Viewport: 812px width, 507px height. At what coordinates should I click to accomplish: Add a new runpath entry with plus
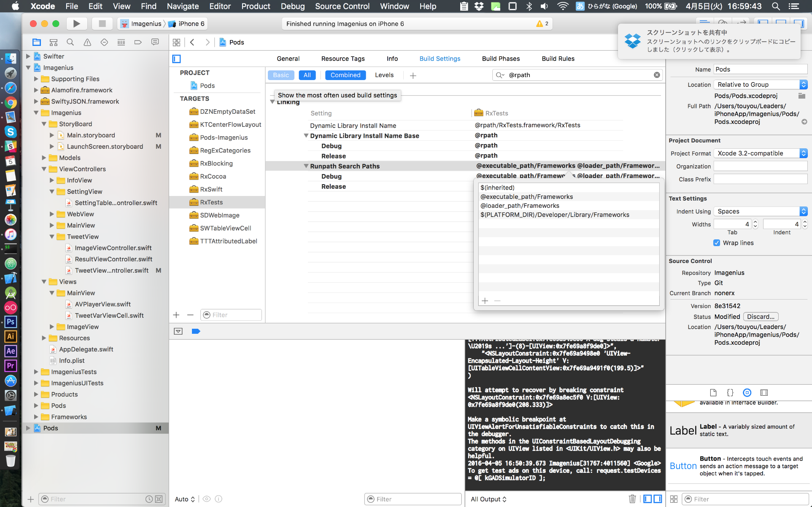(485, 300)
